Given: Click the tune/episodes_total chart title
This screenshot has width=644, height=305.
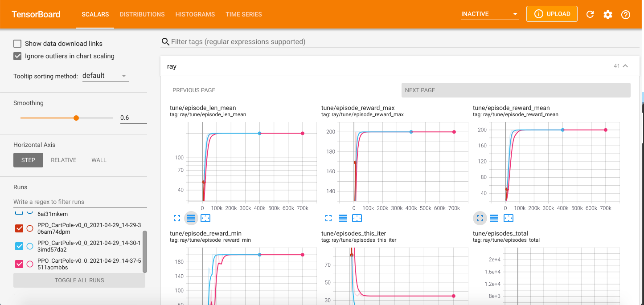Looking at the screenshot, I should pos(500,233).
